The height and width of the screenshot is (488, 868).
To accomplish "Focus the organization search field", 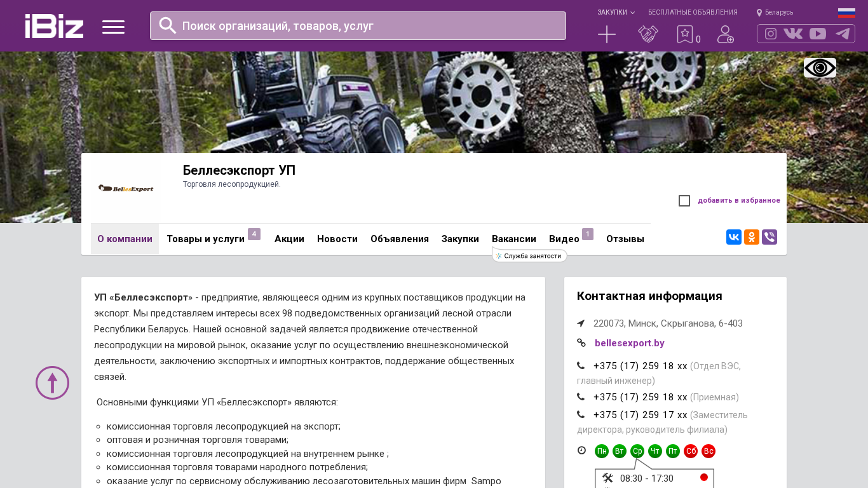I will pos(358,25).
